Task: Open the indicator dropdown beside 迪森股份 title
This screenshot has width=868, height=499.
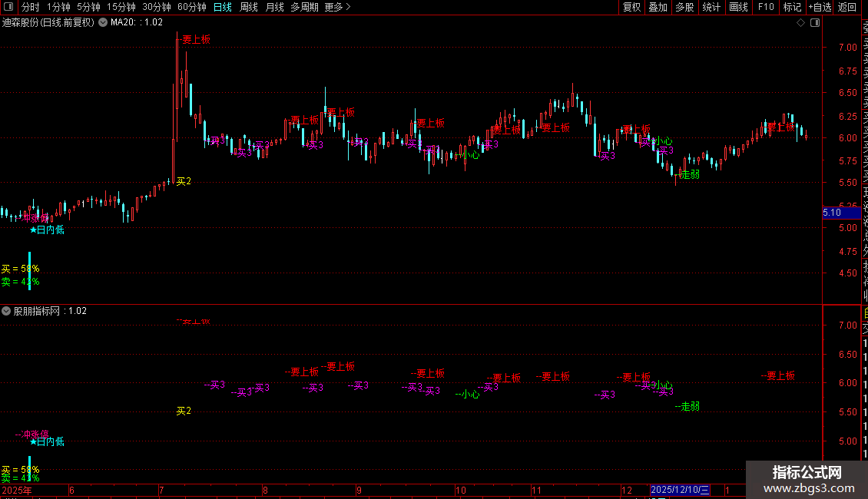Action: (x=103, y=23)
